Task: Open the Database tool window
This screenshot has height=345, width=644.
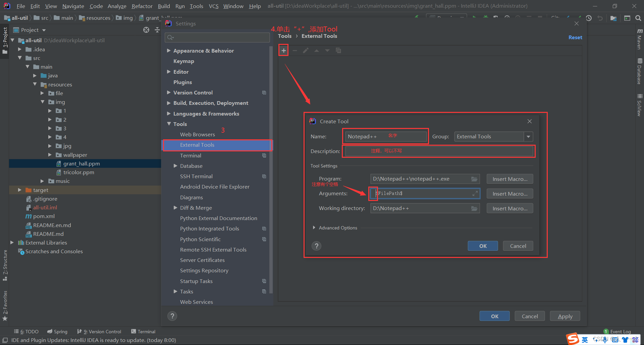Action: [x=640, y=71]
